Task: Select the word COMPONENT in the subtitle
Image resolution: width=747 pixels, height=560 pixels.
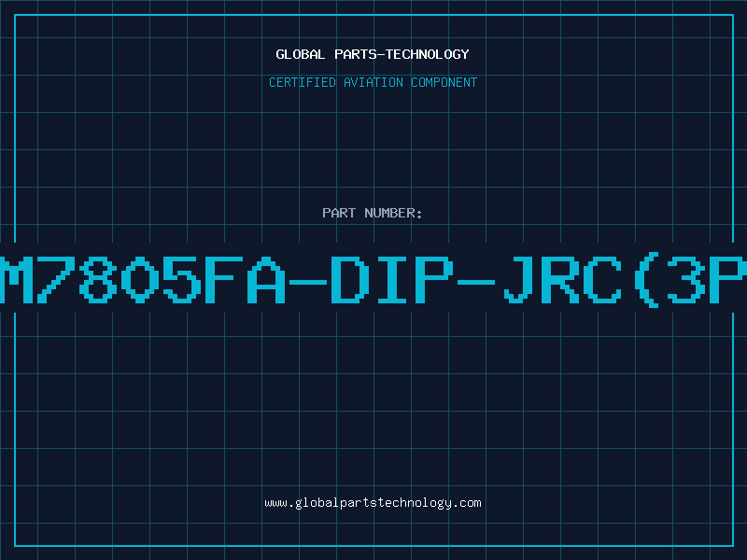Action: click(x=444, y=82)
